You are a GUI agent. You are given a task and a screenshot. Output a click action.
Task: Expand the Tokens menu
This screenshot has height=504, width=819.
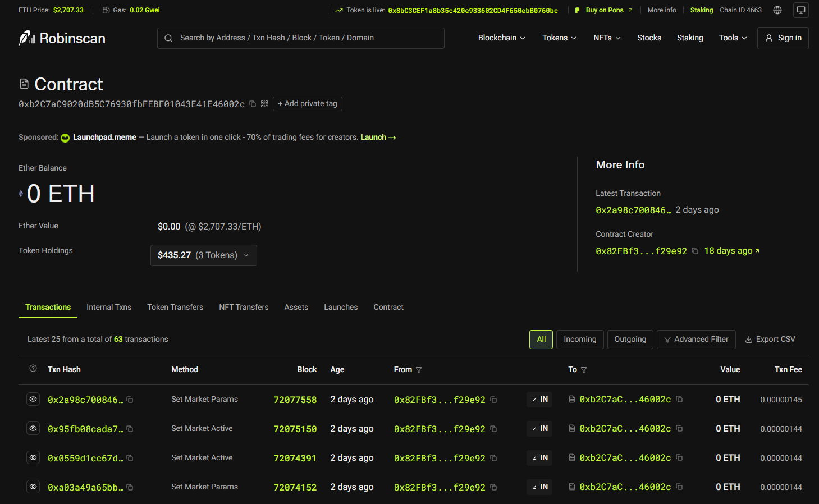[559, 38]
